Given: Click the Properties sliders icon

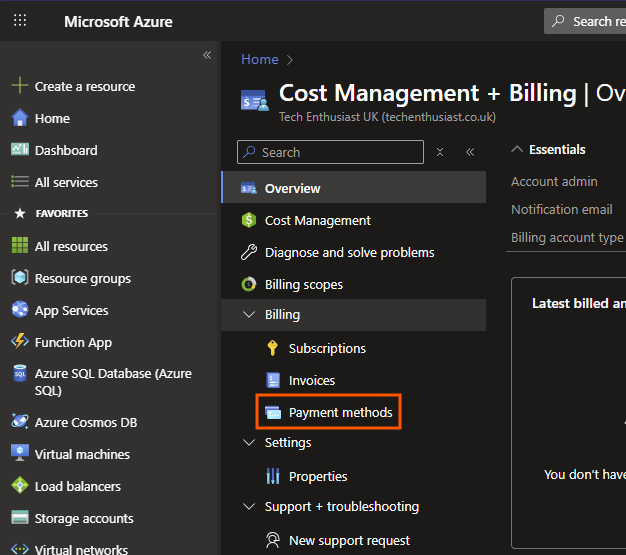Looking at the screenshot, I should tap(273, 476).
